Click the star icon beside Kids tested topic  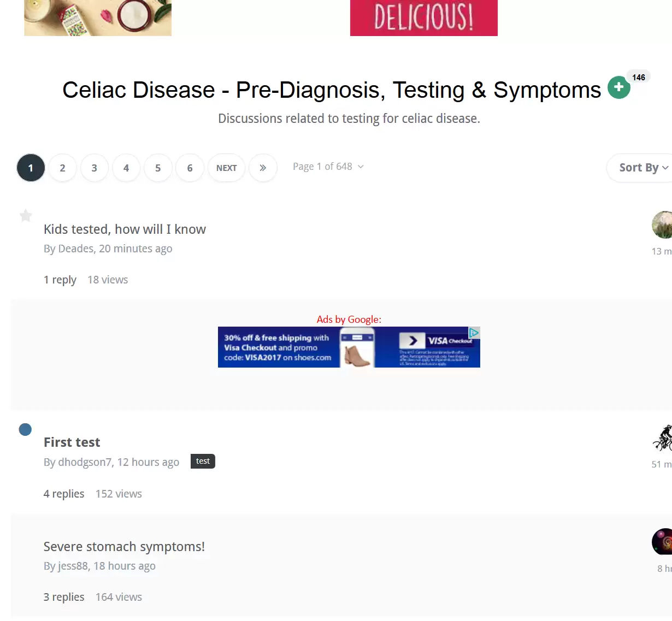point(26,216)
